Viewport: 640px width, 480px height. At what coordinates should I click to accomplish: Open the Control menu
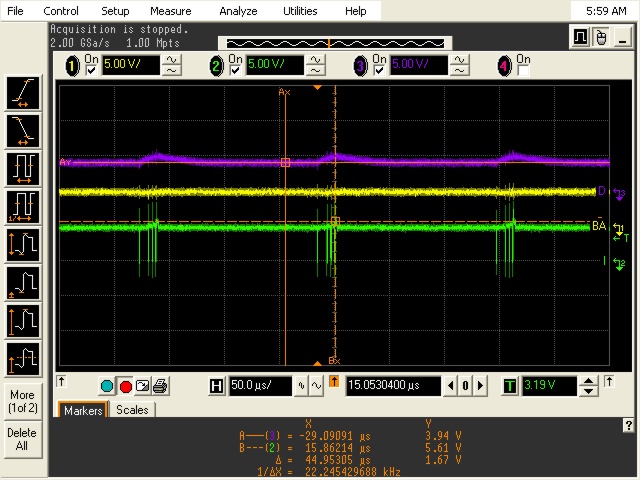[x=61, y=11]
